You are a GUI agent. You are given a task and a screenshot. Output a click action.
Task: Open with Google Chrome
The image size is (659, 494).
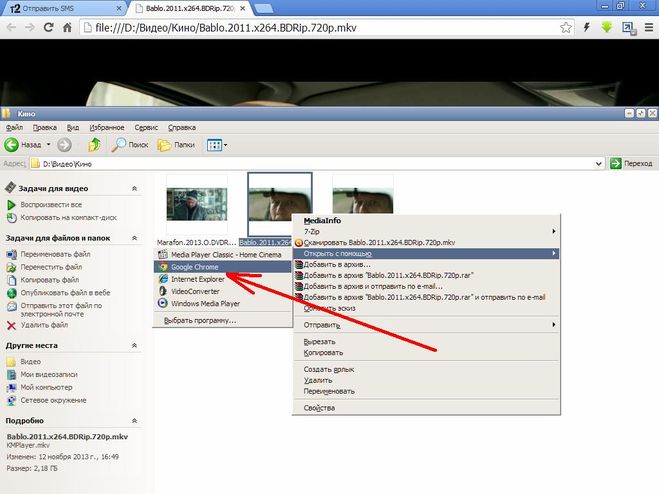[223, 267]
